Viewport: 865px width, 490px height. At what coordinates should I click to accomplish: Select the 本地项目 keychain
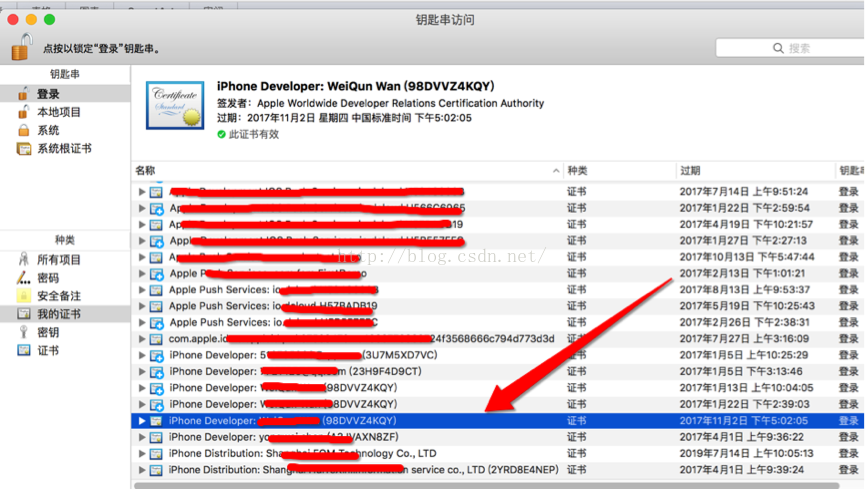(x=65, y=112)
